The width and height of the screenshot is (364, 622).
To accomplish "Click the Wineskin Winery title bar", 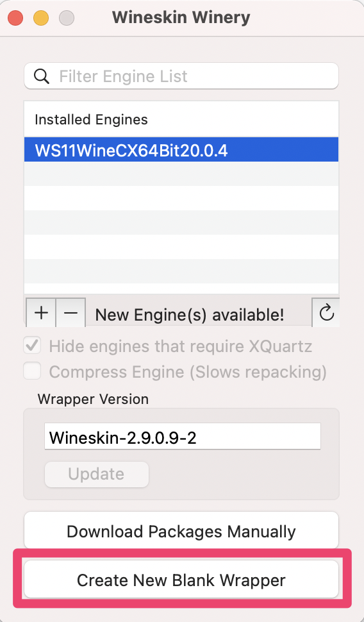I will [181, 18].
